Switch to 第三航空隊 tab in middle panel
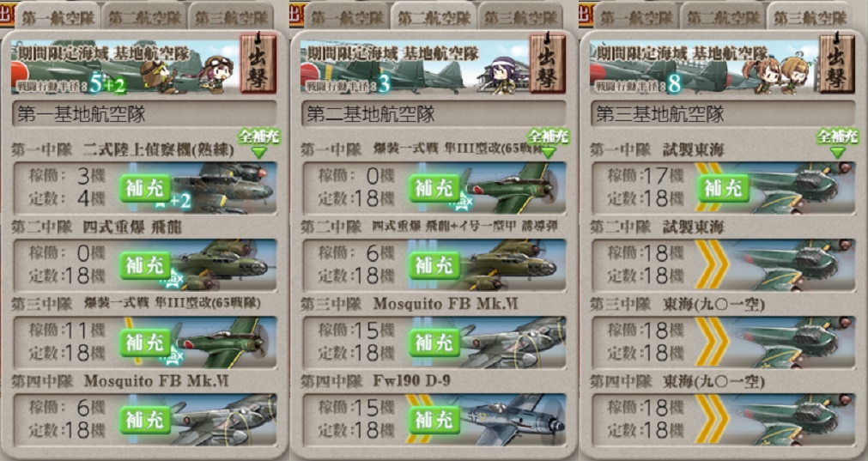 click(x=519, y=16)
